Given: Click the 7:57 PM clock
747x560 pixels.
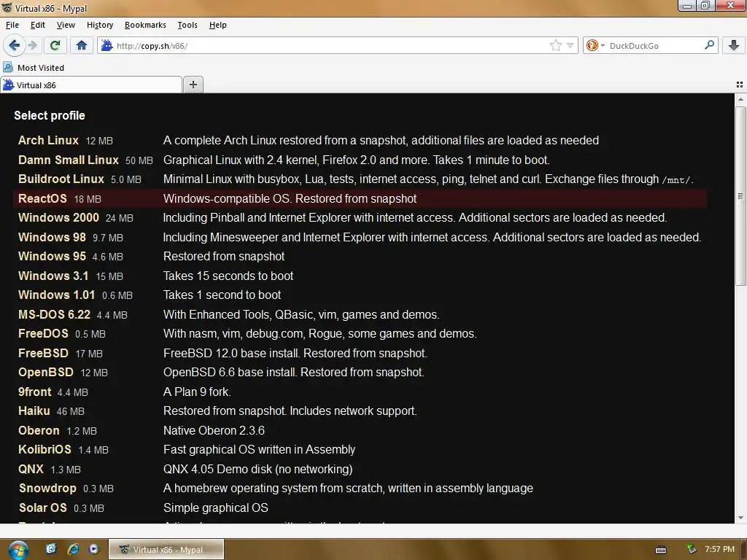Looking at the screenshot, I should pyautogui.click(x=719, y=549).
